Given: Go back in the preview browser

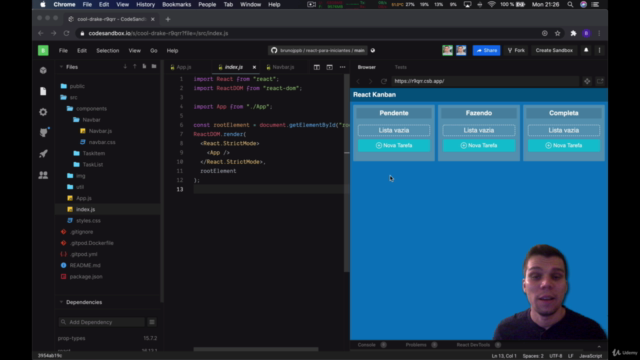Looking at the screenshot, I should click(358, 81).
